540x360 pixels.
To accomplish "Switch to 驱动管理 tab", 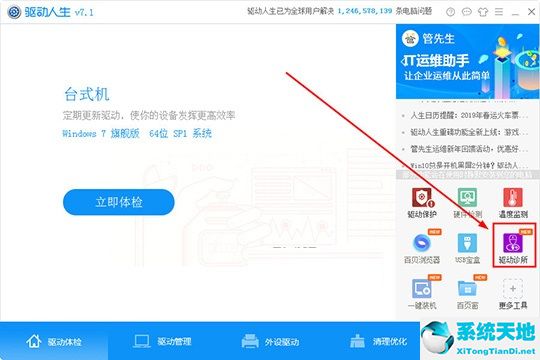I will point(162,341).
